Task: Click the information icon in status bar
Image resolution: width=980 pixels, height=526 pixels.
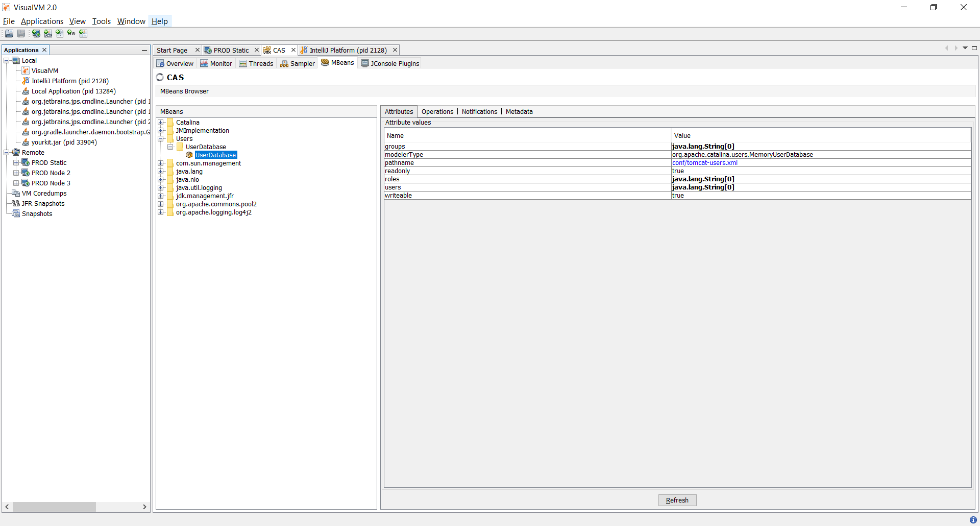Action: tap(973, 520)
